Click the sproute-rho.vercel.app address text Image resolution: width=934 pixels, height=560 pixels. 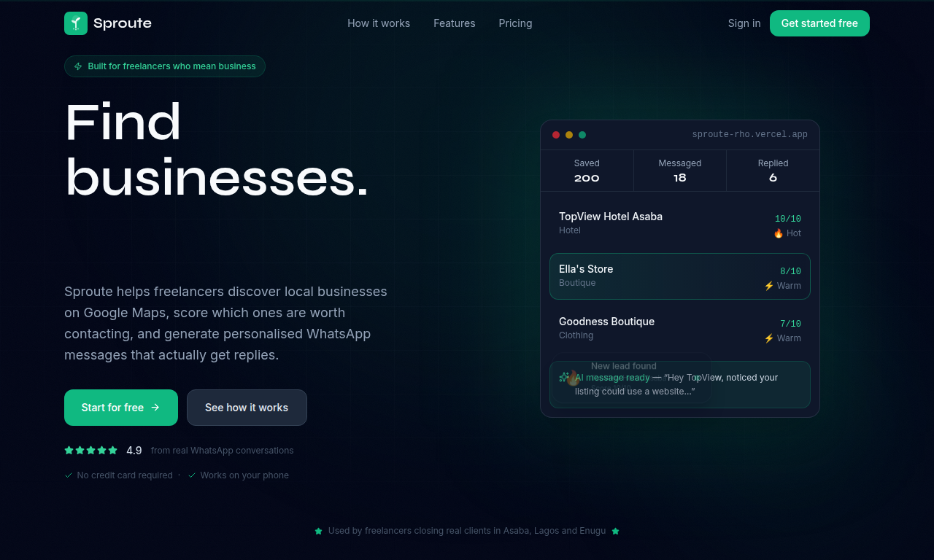[x=750, y=135]
